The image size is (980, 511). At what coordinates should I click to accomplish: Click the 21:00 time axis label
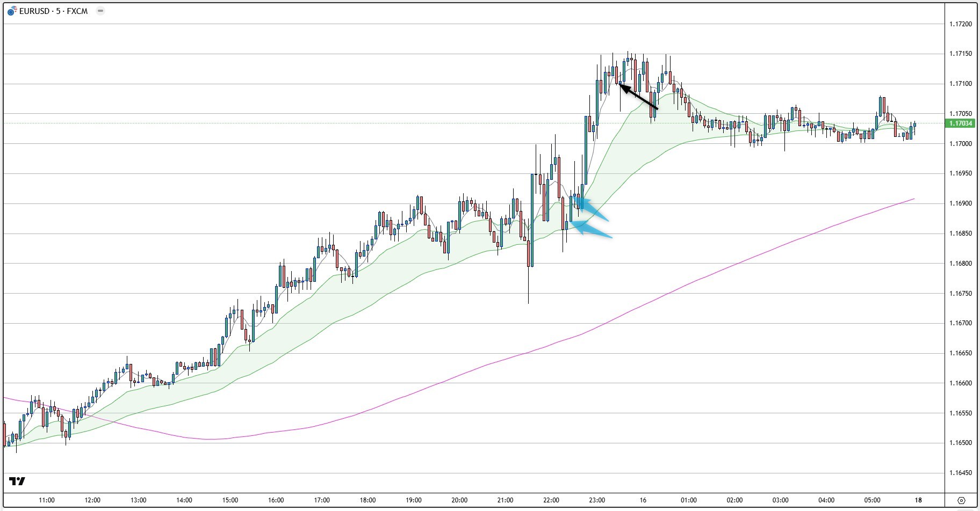coord(506,500)
